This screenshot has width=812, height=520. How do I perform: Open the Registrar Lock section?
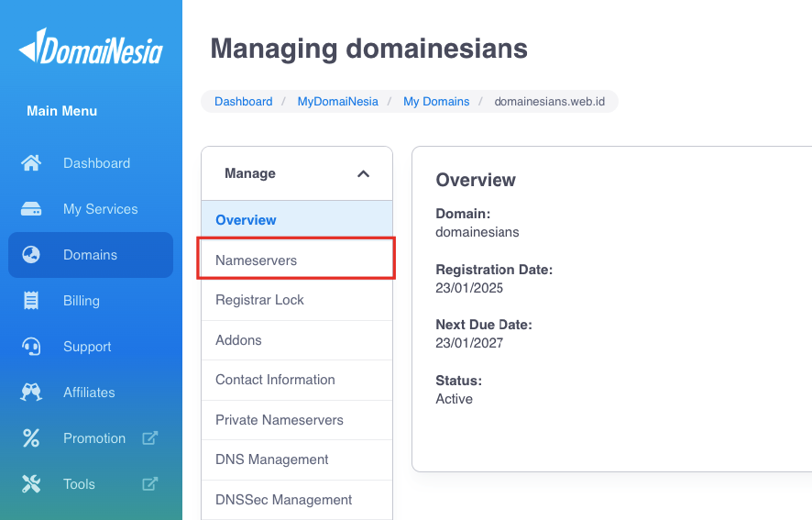point(297,300)
